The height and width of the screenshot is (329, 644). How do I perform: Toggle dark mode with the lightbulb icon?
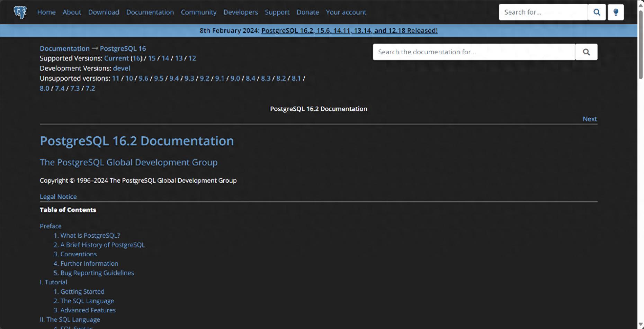point(616,12)
